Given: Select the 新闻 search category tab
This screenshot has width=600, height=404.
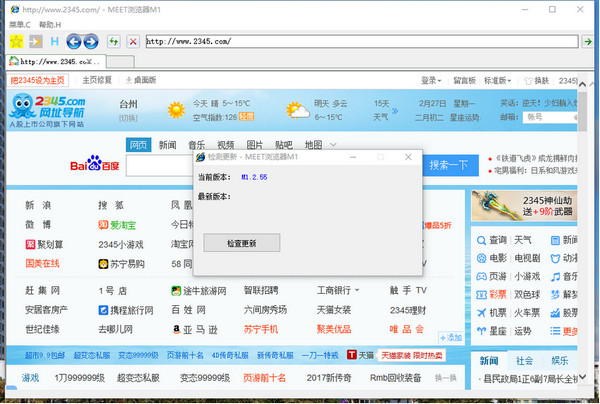Looking at the screenshot, I should pyautogui.click(x=168, y=144).
